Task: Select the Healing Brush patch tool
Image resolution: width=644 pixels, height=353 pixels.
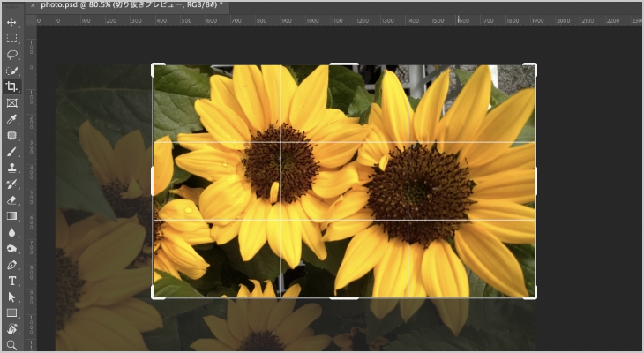Action: 12,136
